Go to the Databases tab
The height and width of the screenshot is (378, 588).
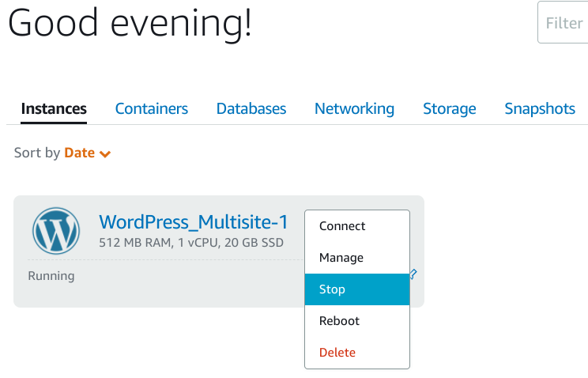coord(251,109)
